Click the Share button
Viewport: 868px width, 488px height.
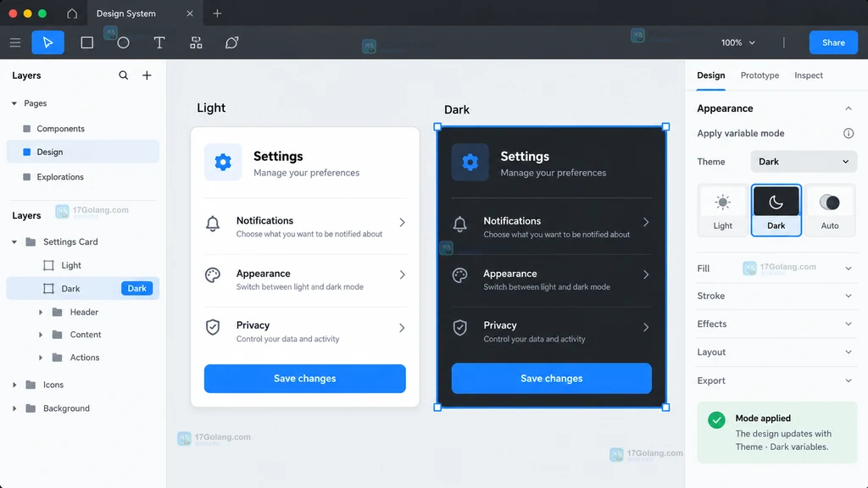click(x=833, y=42)
